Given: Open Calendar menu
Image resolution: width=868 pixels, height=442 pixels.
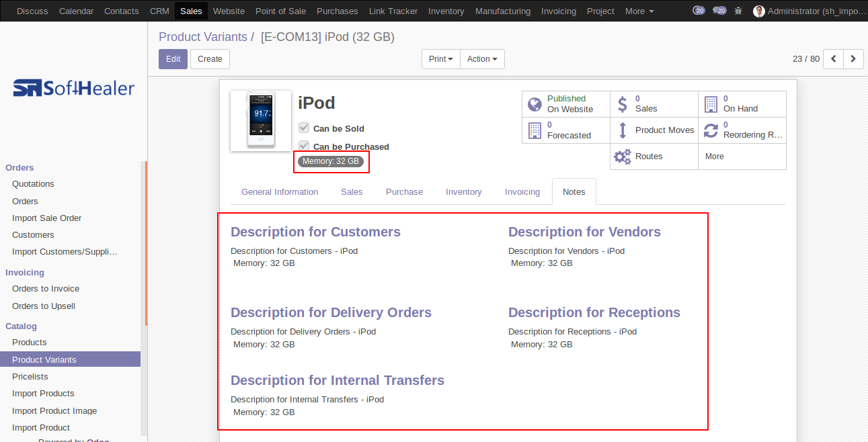Looking at the screenshot, I should 76,11.
